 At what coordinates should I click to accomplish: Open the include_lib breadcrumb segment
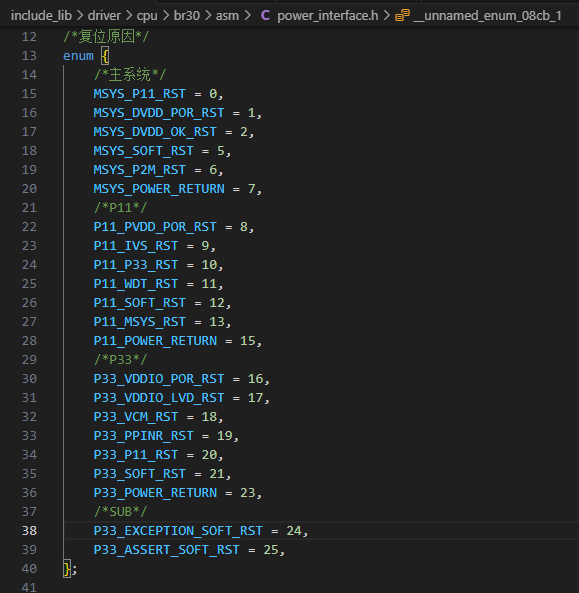point(41,16)
